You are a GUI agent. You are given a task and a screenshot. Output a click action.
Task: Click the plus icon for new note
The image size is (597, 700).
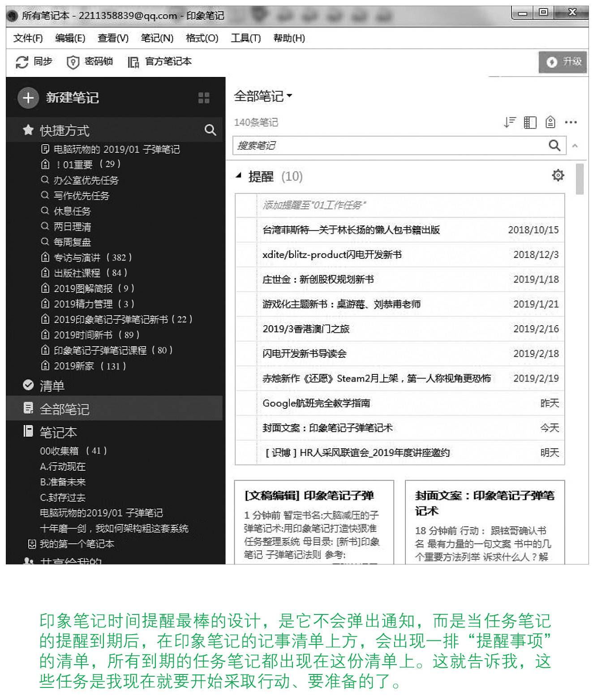click(28, 98)
